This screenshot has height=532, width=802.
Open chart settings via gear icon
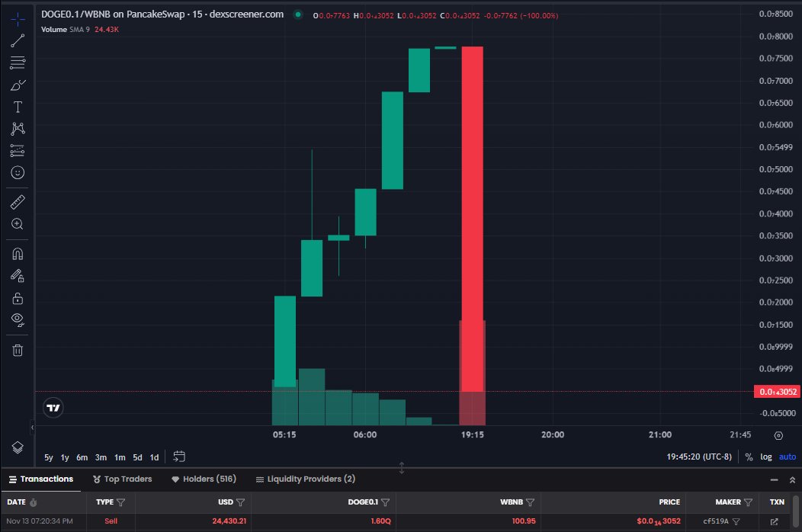coord(778,435)
